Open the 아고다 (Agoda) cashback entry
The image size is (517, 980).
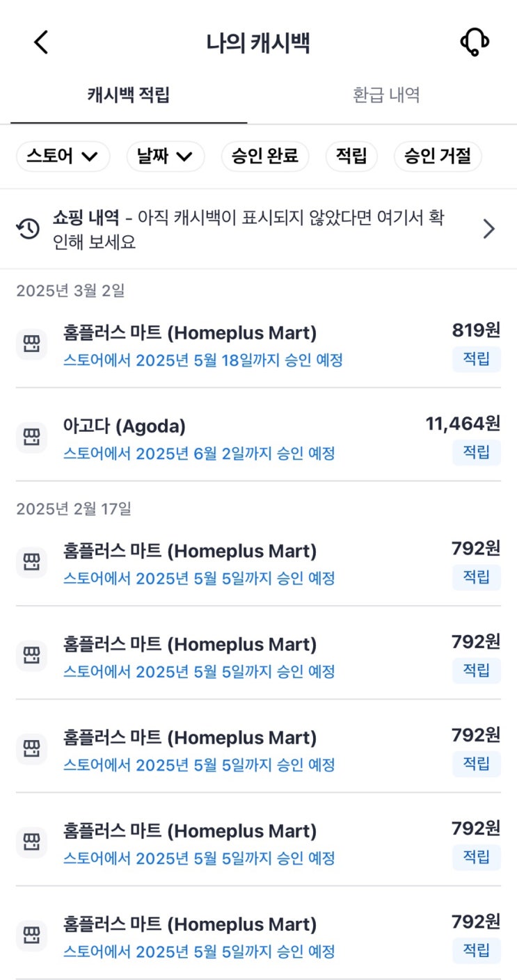click(125, 426)
